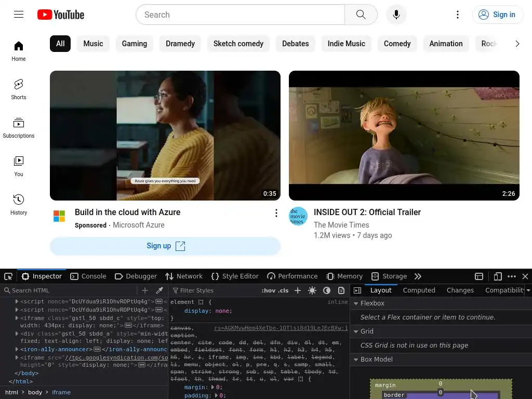Expand margin shorthand in rules

pos(212,387)
